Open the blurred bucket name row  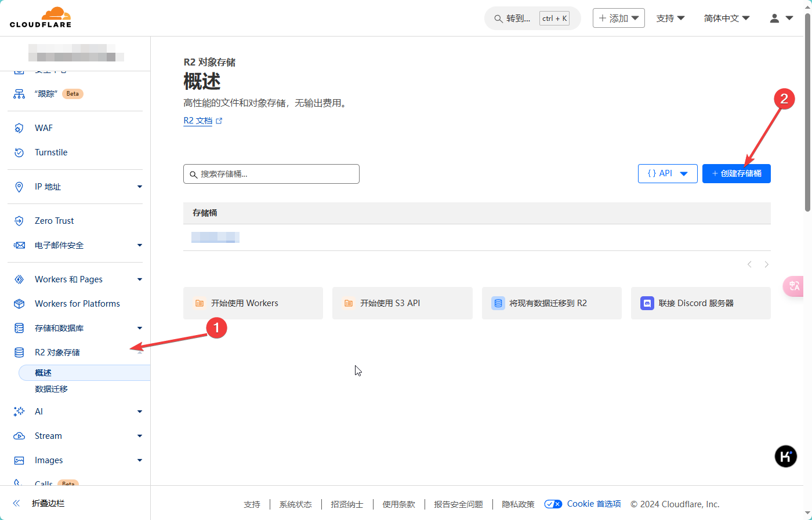(477, 237)
